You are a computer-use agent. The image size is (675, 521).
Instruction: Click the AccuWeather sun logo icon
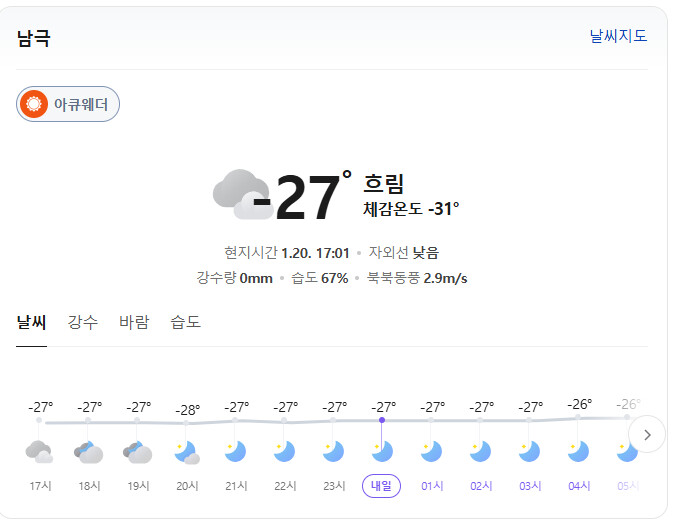pos(35,103)
